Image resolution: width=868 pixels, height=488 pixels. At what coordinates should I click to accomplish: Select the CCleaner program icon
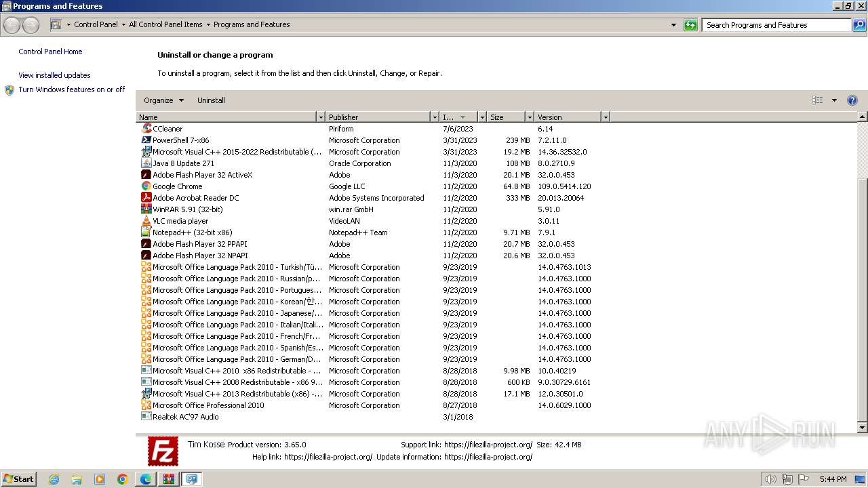point(146,129)
